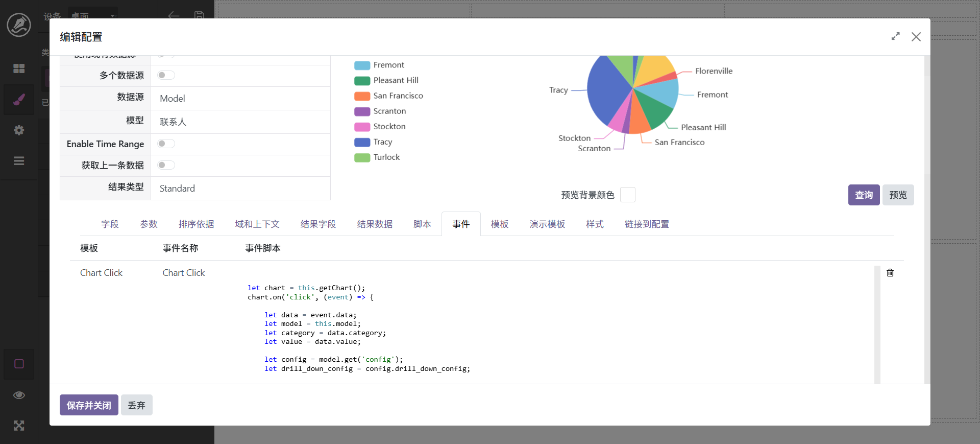
Task: Toggle the 多个数据源 switch
Action: point(166,76)
